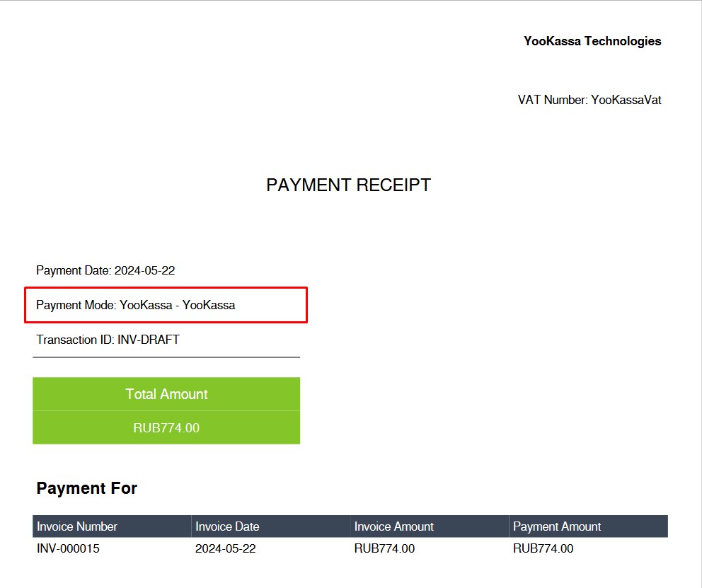The width and height of the screenshot is (702, 588).
Task: Select the Payment Amount column header
Action: (x=556, y=526)
